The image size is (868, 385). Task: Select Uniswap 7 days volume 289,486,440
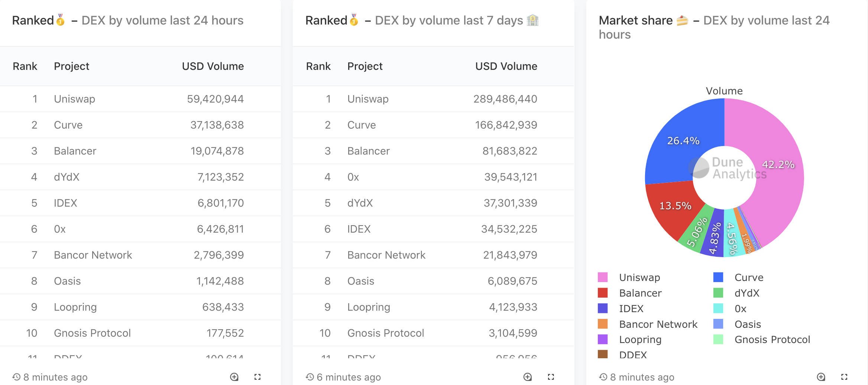505,99
